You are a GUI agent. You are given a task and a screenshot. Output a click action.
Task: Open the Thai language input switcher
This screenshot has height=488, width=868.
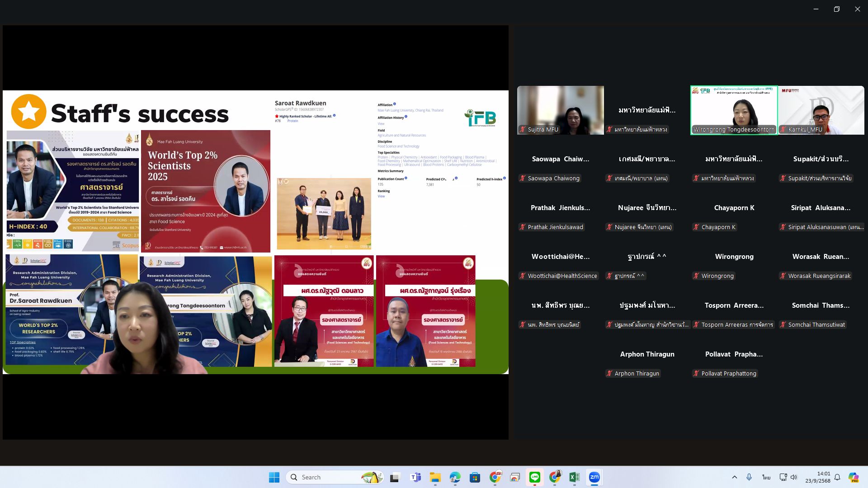coord(766,477)
